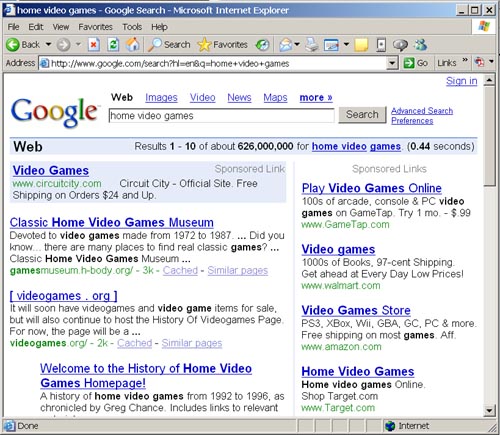Open the Discuss speech bubble icon
The image size is (500, 435).
point(400,45)
